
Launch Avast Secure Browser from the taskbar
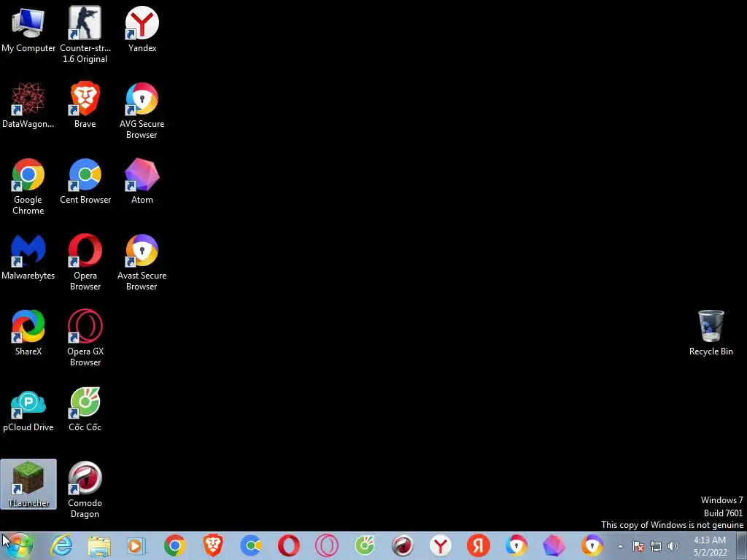point(592,545)
